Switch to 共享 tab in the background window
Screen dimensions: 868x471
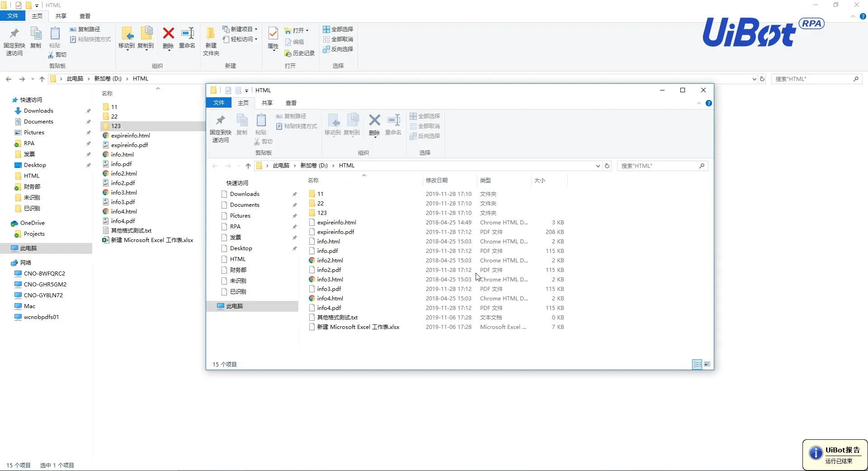coord(61,16)
